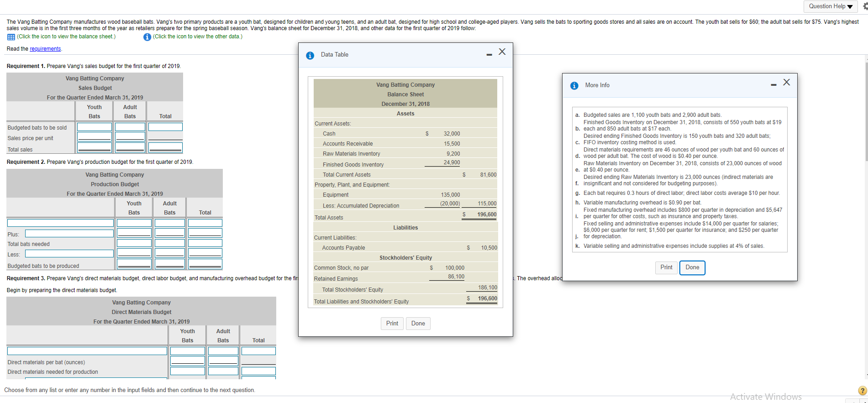Open the Less row label dropdown
Viewport: 868px width, 403px height.
point(69,253)
